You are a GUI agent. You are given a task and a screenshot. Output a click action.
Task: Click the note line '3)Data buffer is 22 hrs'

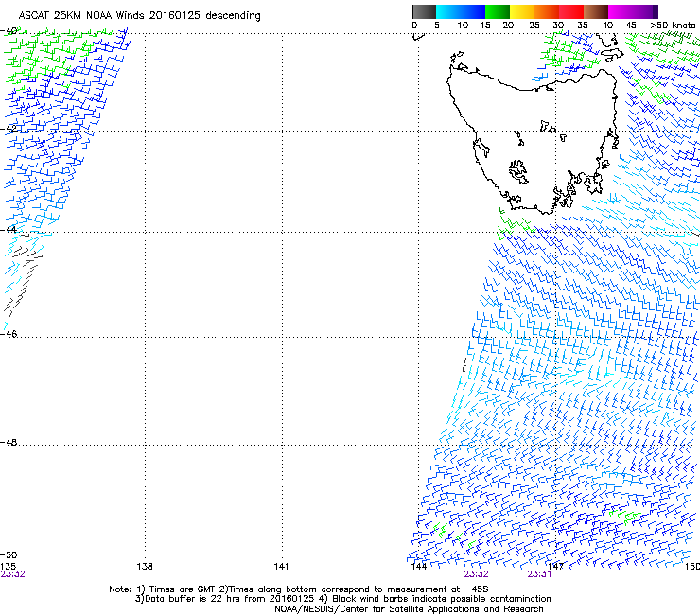point(342,599)
